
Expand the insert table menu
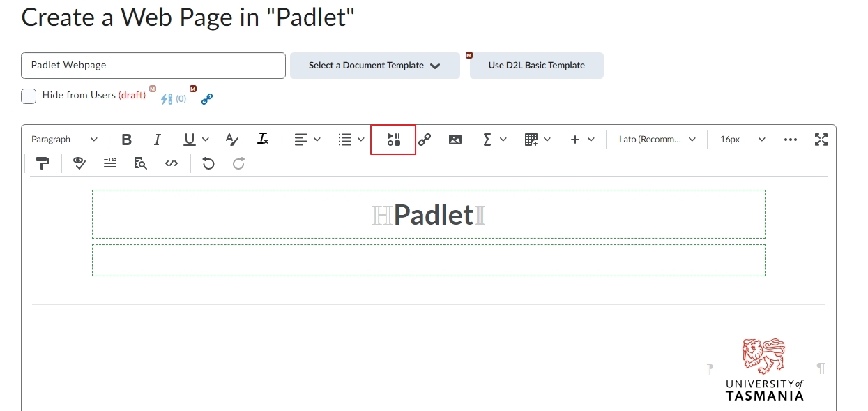538,140
